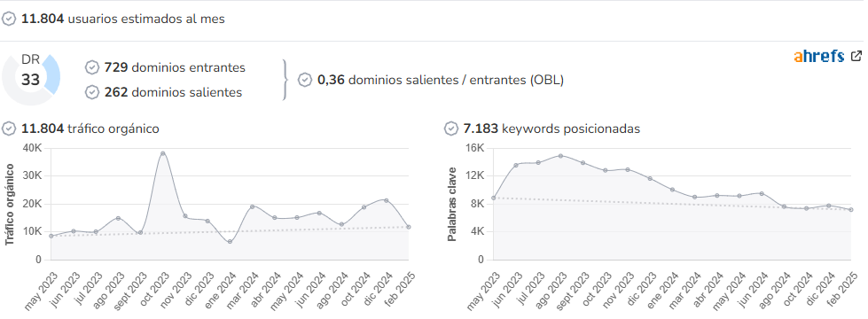Click the '11.804 usuarios estimados al mes' text
Viewport: 868px width, 319px height.
click(123, 19)
